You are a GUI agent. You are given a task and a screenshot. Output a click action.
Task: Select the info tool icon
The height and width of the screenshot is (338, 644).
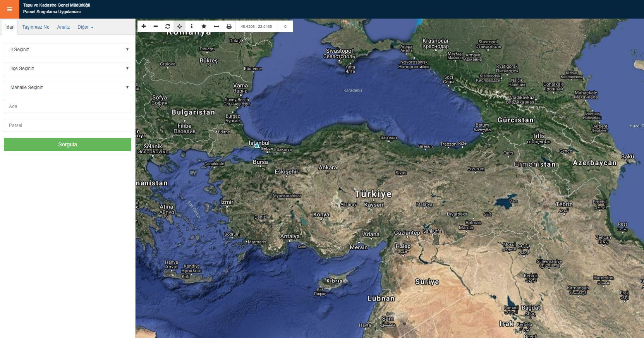[192, 26]
